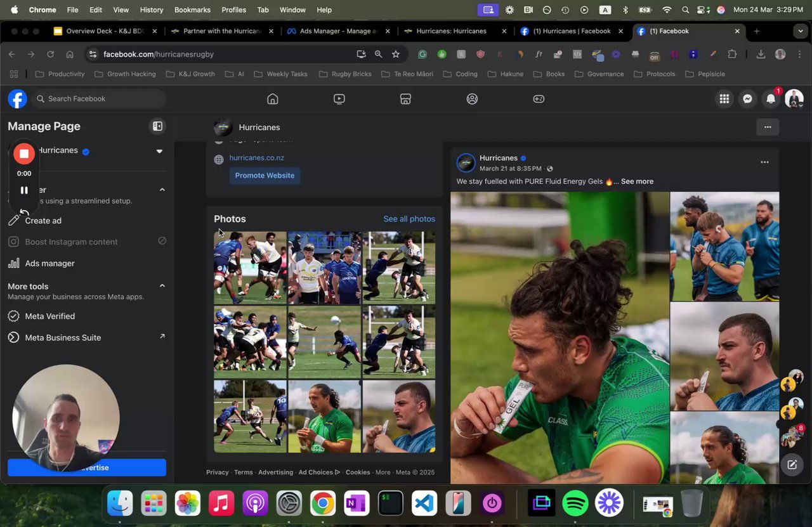This screenshot has height=527, width=812.
Task: Open Spotify from the Dock
Action: [575, 504]
